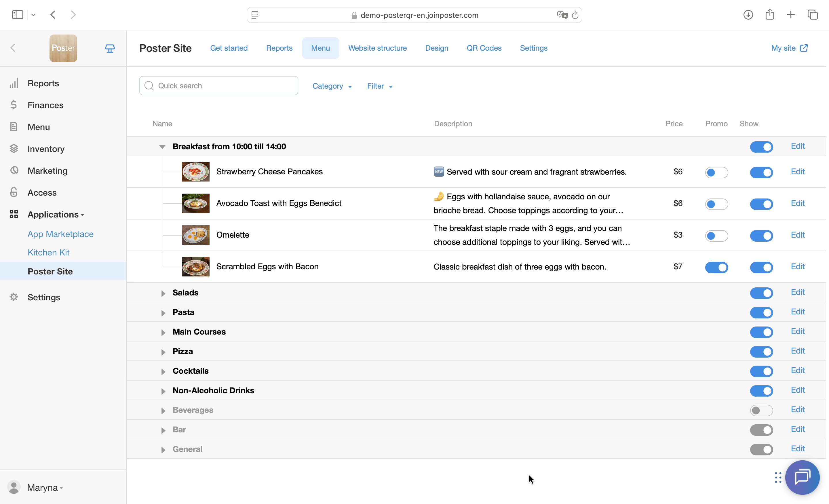This screenshot has height=504, width=829.
Task: Click the POS terminal icon in sidebar header
Action: pos(110,48)
